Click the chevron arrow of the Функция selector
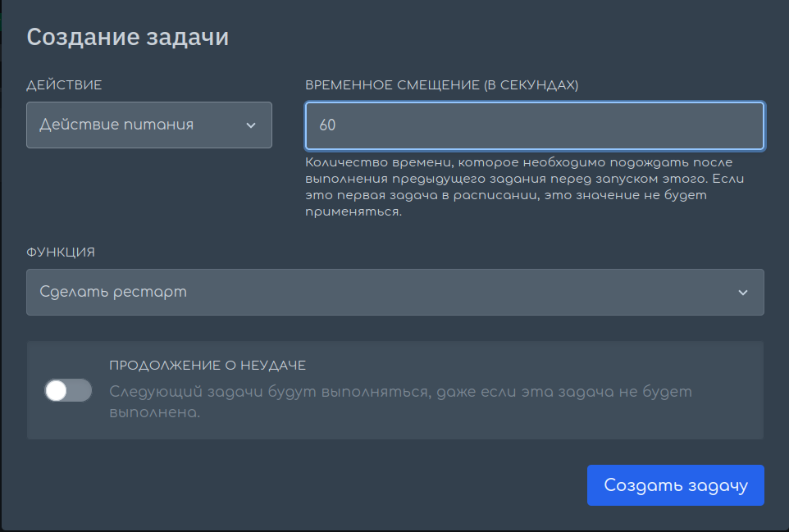 pos(743,292)
